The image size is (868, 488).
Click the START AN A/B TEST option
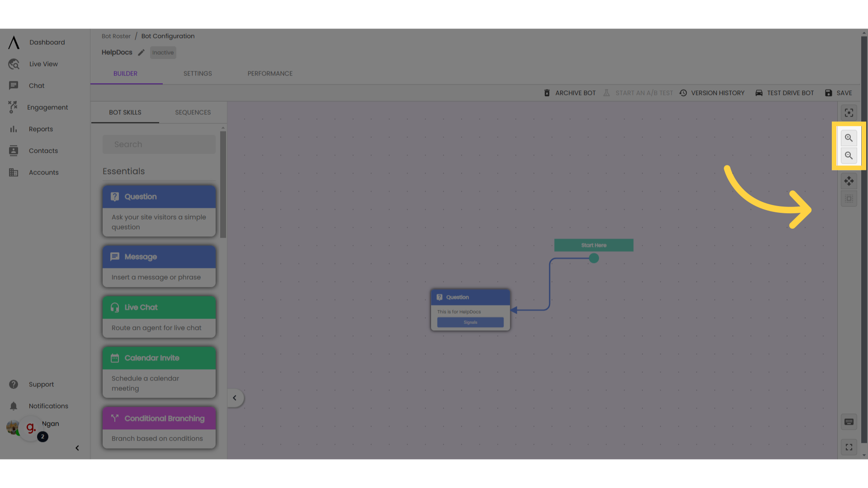pos(638,93)
